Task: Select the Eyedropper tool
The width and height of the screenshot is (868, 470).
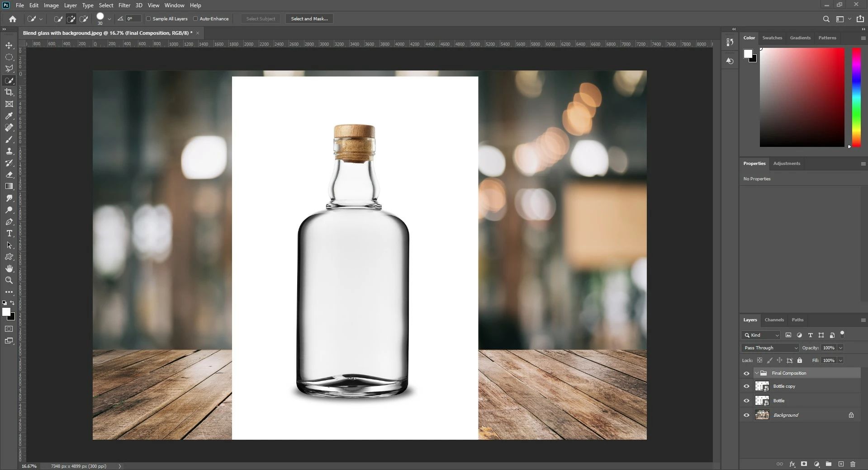Action: [x=9, y=116]
